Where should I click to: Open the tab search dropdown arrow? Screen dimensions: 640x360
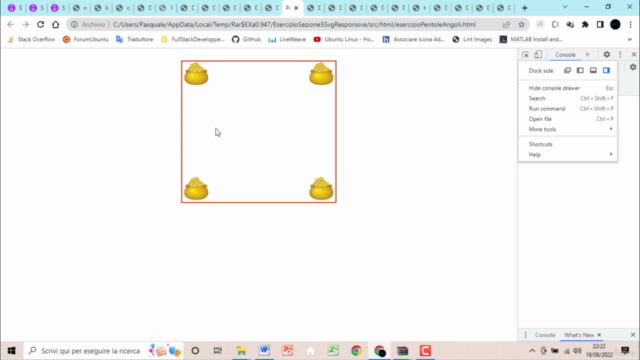coord(565,7)
